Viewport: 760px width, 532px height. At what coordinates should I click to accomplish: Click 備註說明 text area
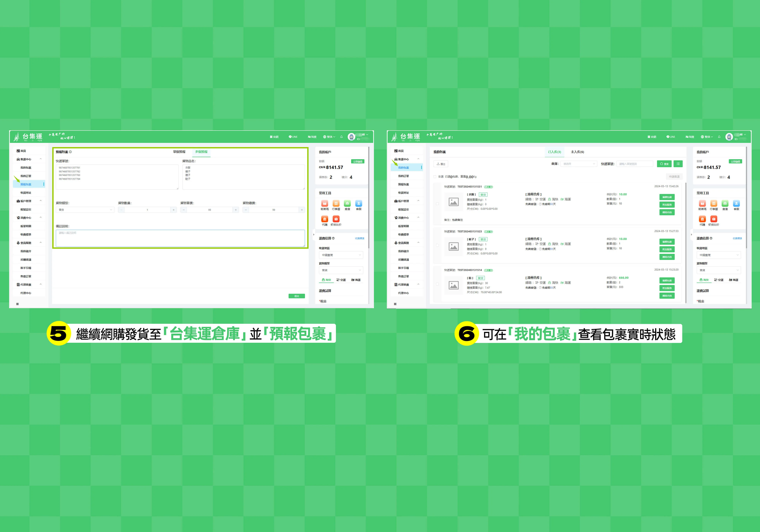coord(180,238)
